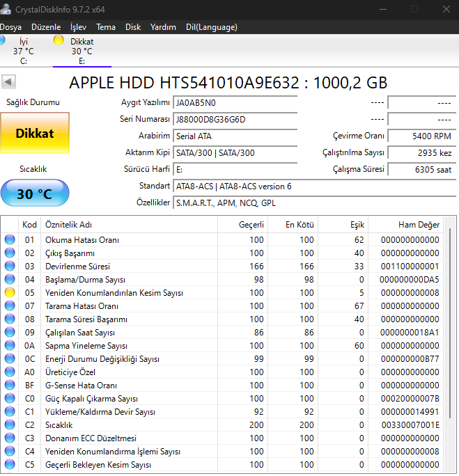Select Yeniden Konumlandırılan Kesim Sayısı row text
This screenshot has height=476, width=459.
click(114, 293)
